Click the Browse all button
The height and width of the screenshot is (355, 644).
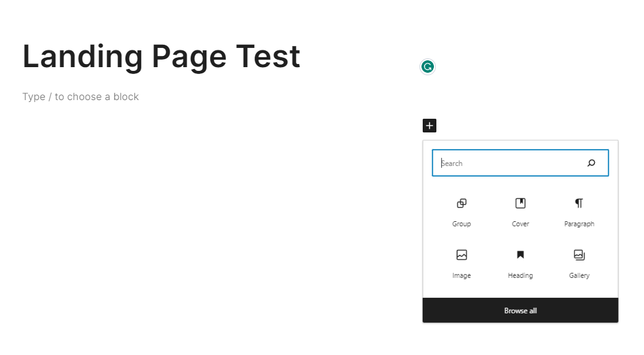(x=520, y=310)
